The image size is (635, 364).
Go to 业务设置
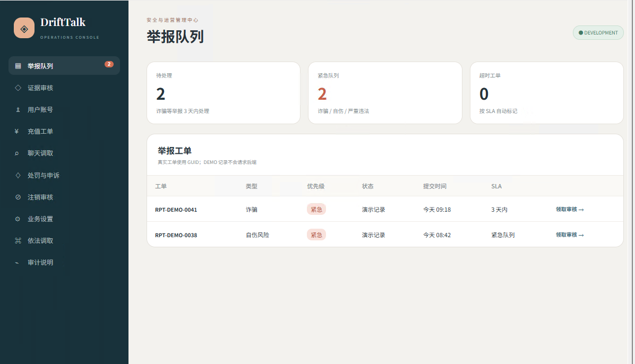[64, 219]
